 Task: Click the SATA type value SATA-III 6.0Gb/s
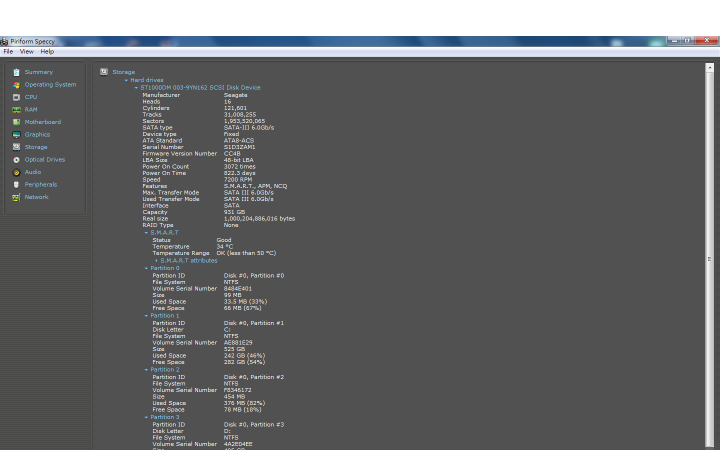pos(248,128)
